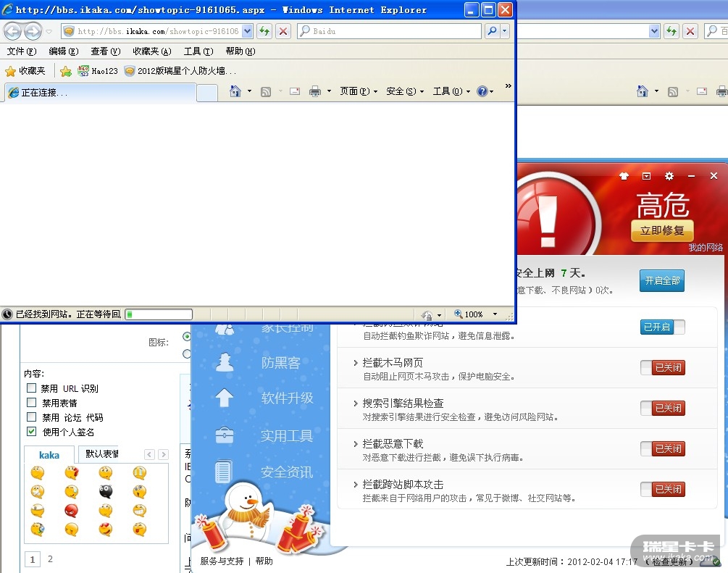Expand the IE toolbar overflow chevron

coord(508,86)
